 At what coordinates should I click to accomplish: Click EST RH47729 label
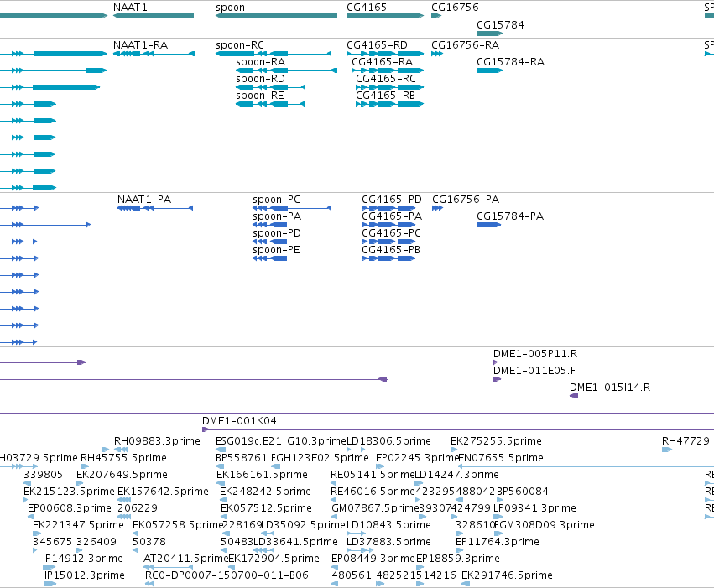(x=688, y=441)
